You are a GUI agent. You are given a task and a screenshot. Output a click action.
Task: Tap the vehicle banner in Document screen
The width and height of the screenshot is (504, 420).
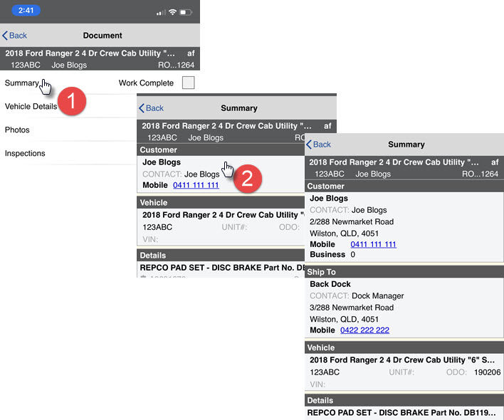pos(100,59)
